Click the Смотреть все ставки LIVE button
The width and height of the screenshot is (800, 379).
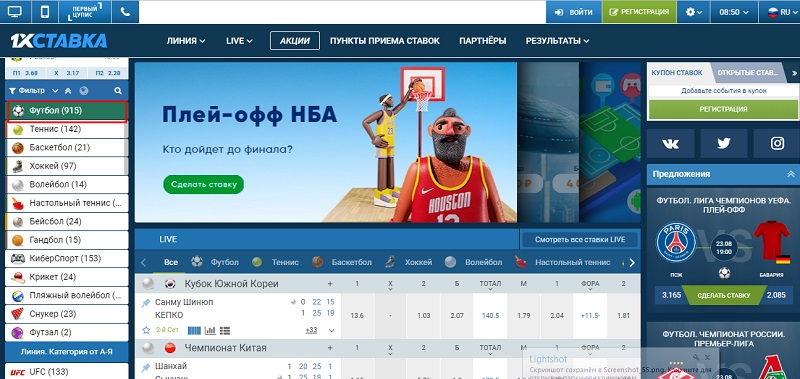[x=580, y=239]
